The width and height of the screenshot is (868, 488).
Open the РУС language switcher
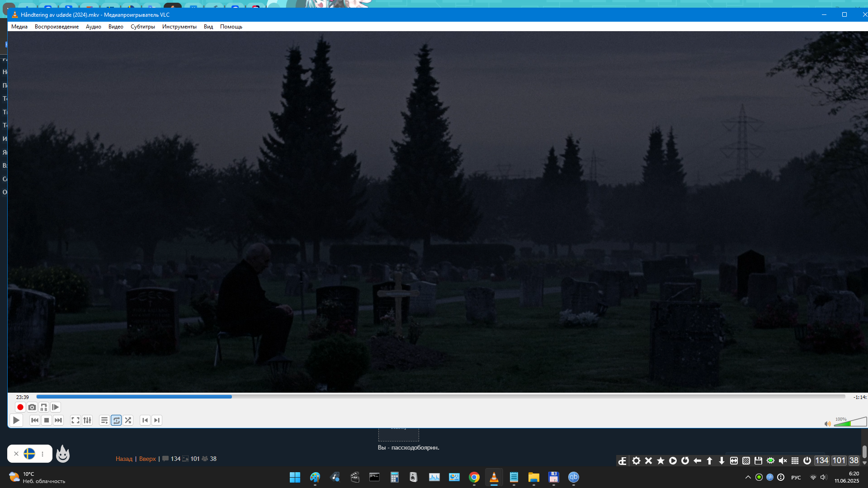796,478
